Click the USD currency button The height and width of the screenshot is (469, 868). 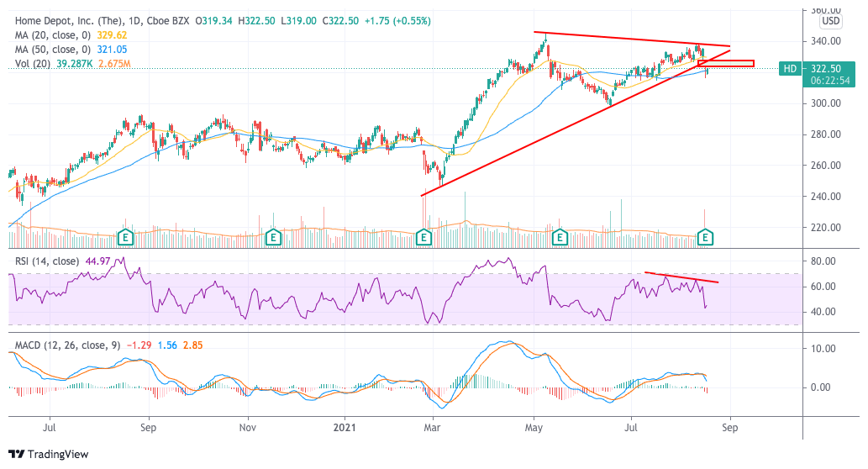click(x=831, y=21)
